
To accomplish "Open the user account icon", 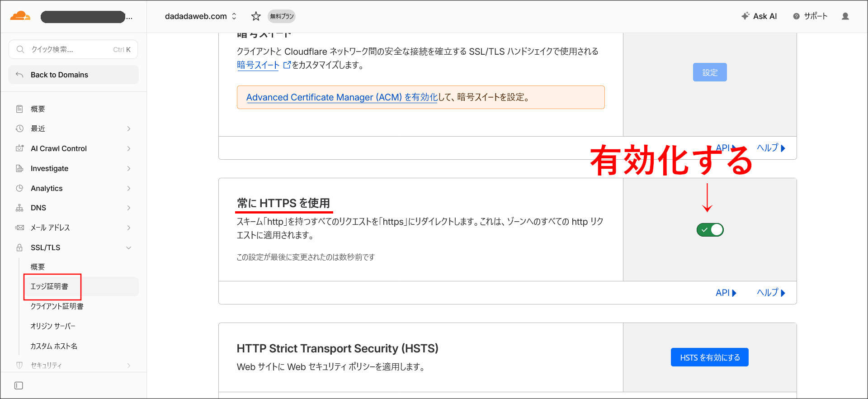I will (845, 16).
